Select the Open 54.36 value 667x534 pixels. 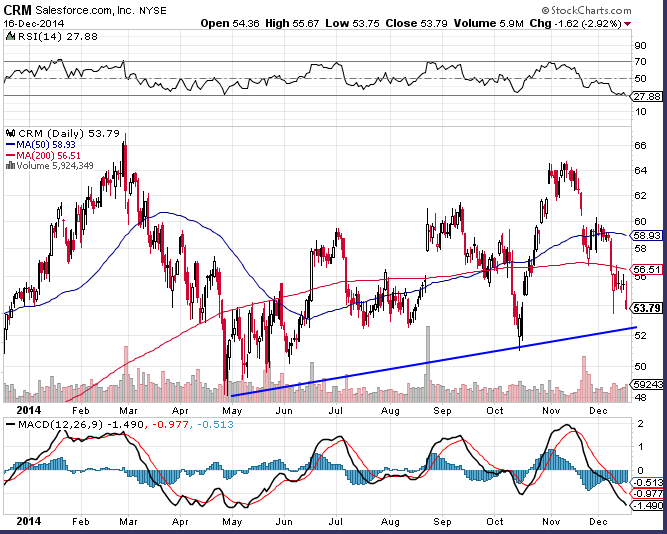click(230, 23)
